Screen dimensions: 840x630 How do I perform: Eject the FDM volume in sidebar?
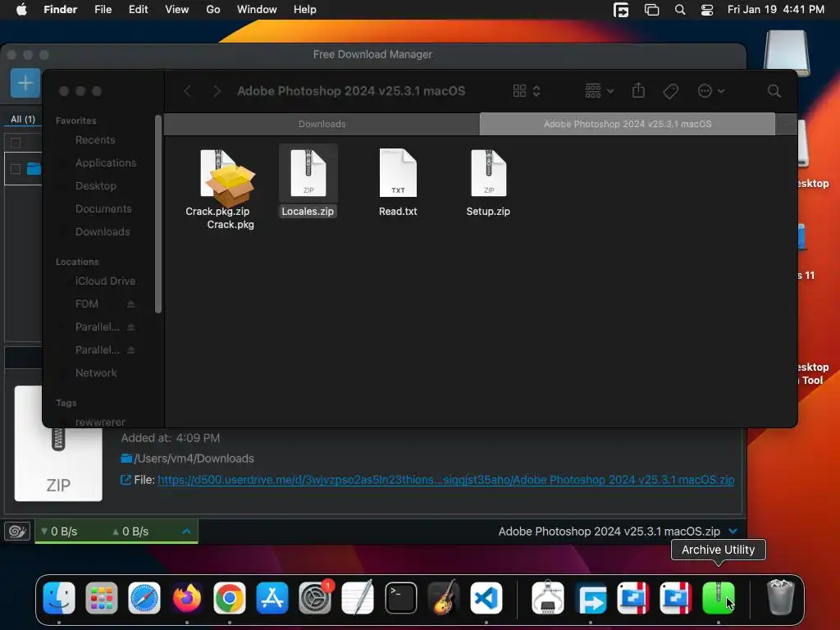point(130,304)
